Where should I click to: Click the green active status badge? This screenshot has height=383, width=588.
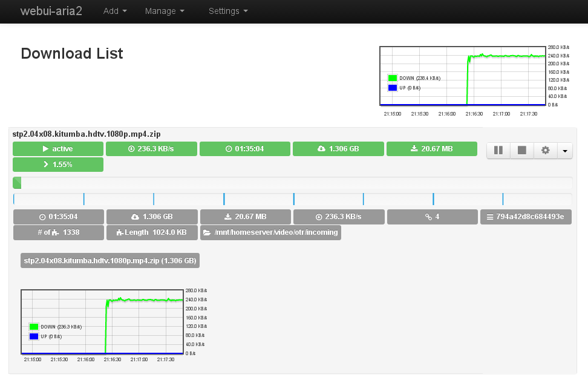(x=58, y=149)
